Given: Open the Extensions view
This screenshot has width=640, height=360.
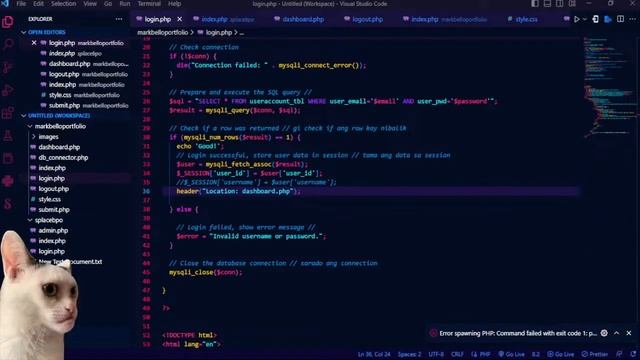Looking at the screenshot, I should coord(8,113).
